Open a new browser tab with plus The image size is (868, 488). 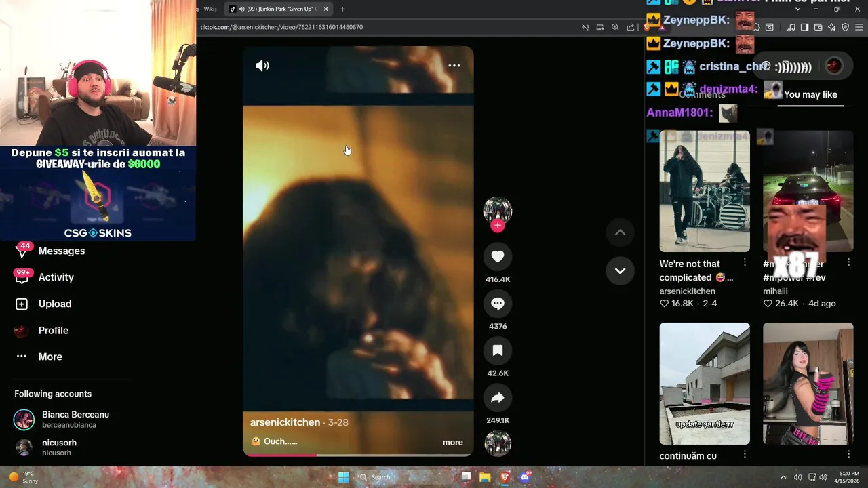point(342,9)
